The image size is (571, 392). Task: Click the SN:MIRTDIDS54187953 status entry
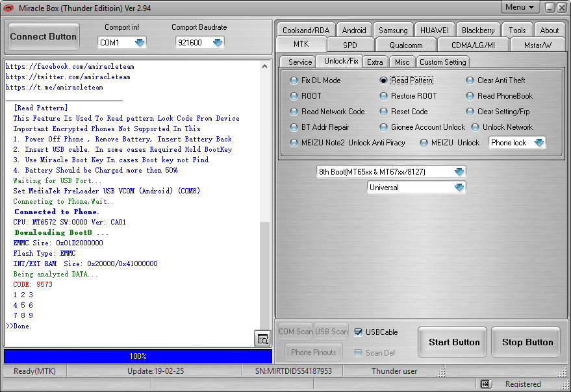pyautogui.click(x=293, y=371)
